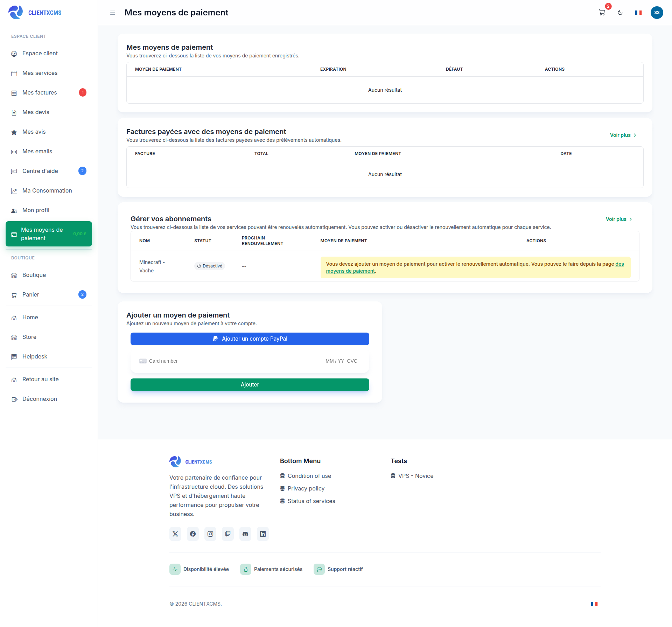Viewport: 672px width, 627px height.
Task: Open Boutique in sidebar
Action: click(49, 275)
